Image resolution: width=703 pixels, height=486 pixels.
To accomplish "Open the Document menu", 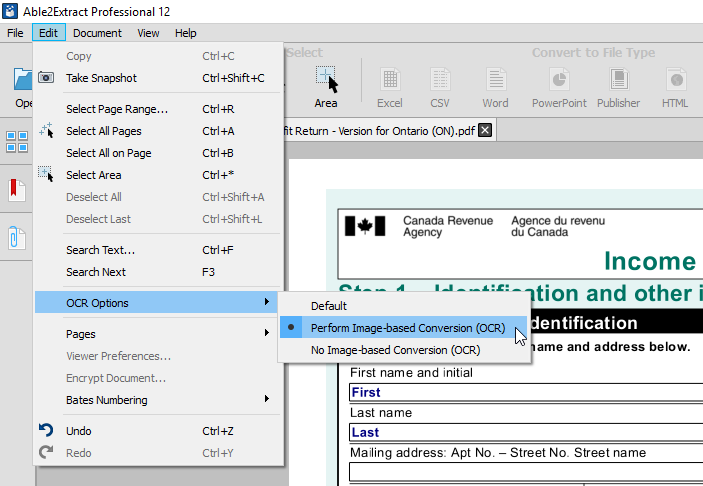I will point(97,33).
